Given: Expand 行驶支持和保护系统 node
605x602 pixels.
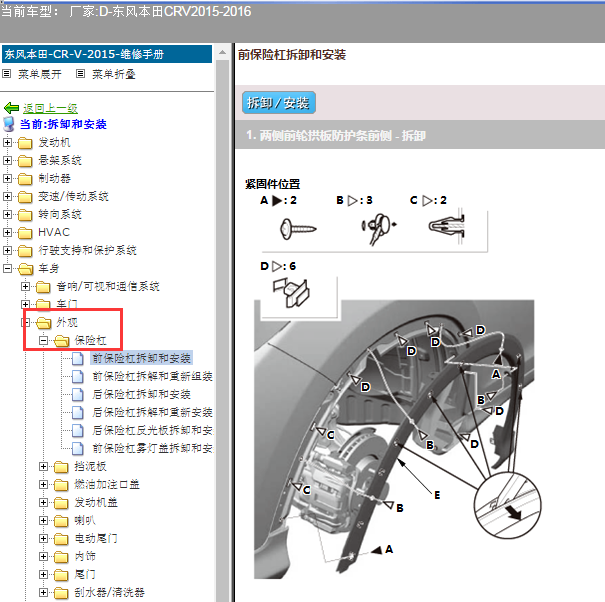Looking at the screenshot, I should pos(7,250).
